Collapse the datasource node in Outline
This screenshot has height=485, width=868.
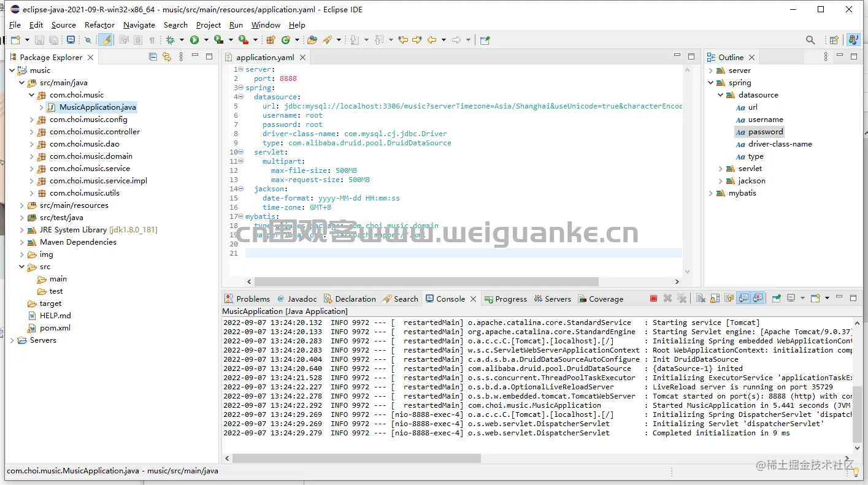[721, 95]
